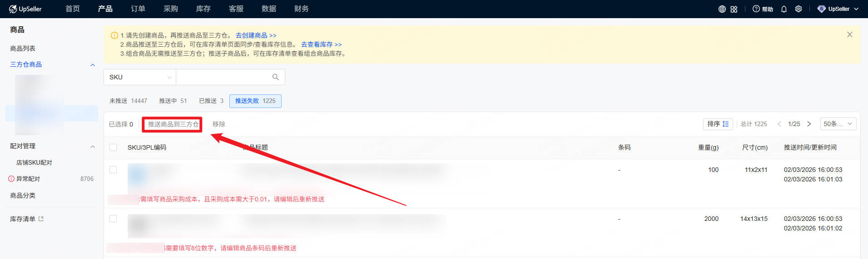Open the apps grid icon
868x259 pixels.
tap(734, 9)
